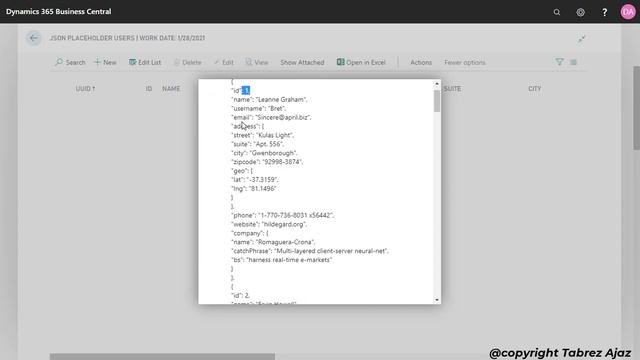Click the "id": 2 line
Screen dimensions: 640x360
click(x=240, y=296)
